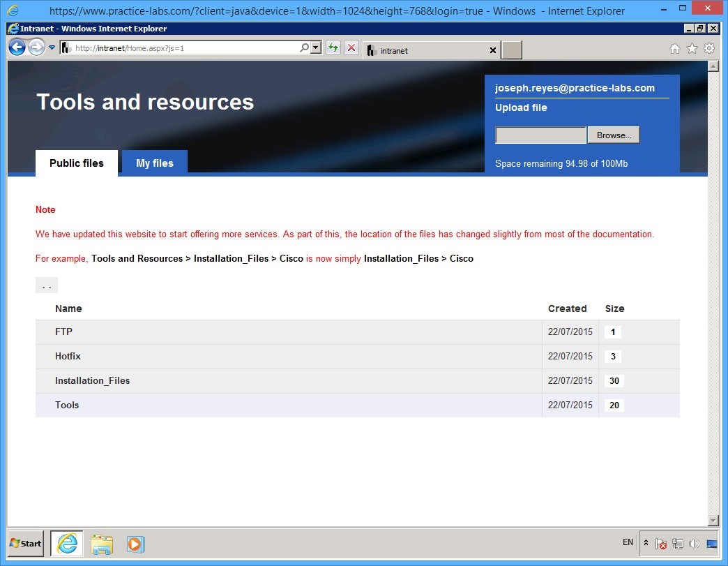Launch Internet Explorer from the taskbar

click(66, 544)
